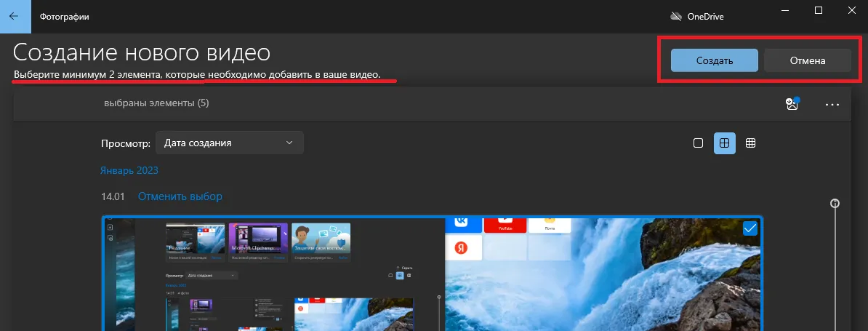
Task: Click the 'OneDrive' label text
Action: [705, 17]
